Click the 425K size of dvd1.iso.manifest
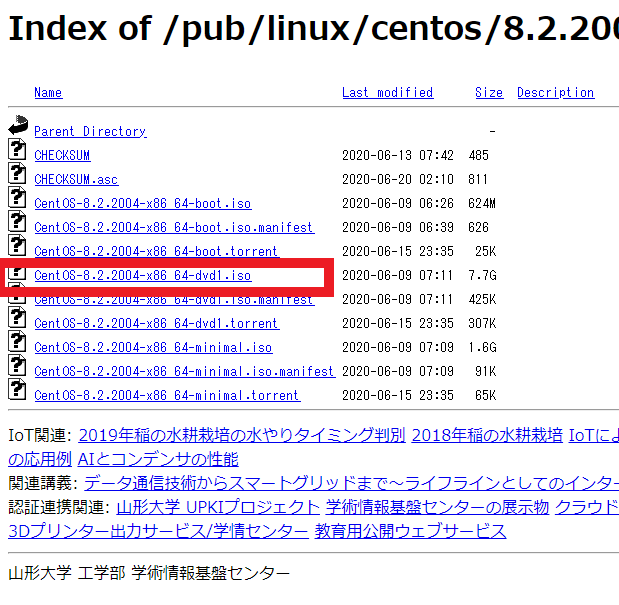Image resolution: width=619 pixels, height=605 pixels. pyautogui.click(x=482, y=300)
